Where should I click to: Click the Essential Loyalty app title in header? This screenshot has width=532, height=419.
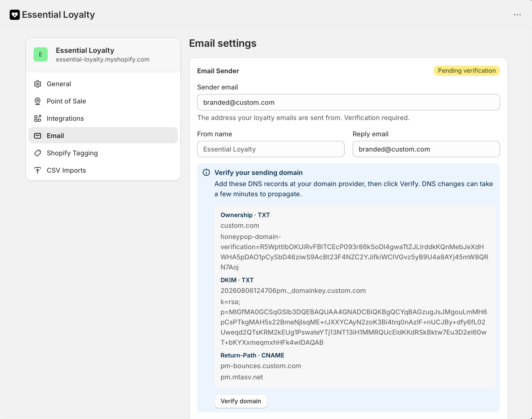[x=58, y=15]
